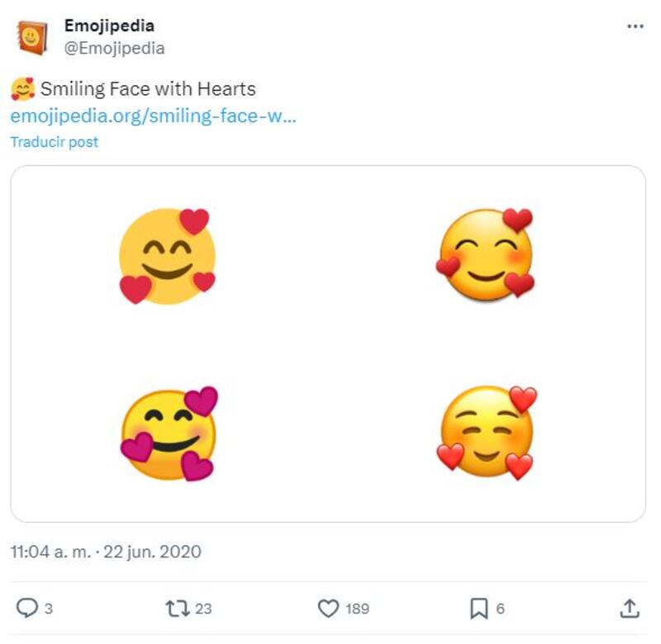Click the like count 189

357,609
